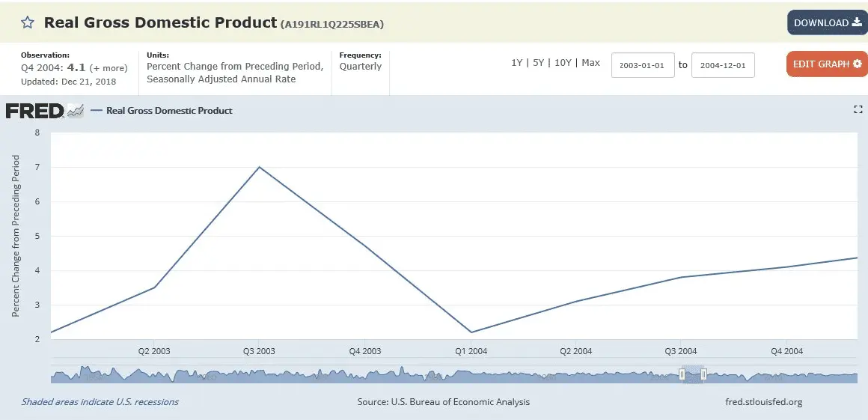Select the 1Y date range
This screenshot has width=868, height=420.
[517, 63]
